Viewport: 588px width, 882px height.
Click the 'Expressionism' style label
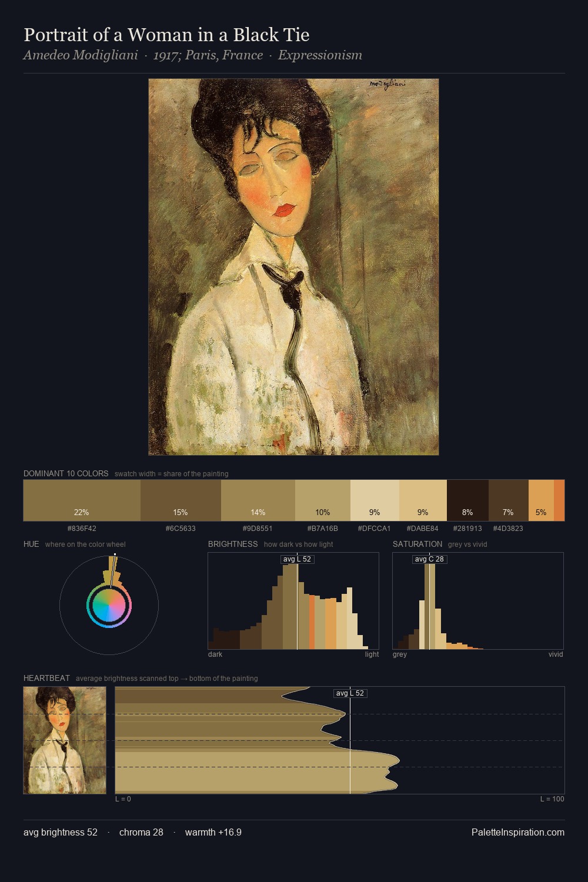[320, 55]
